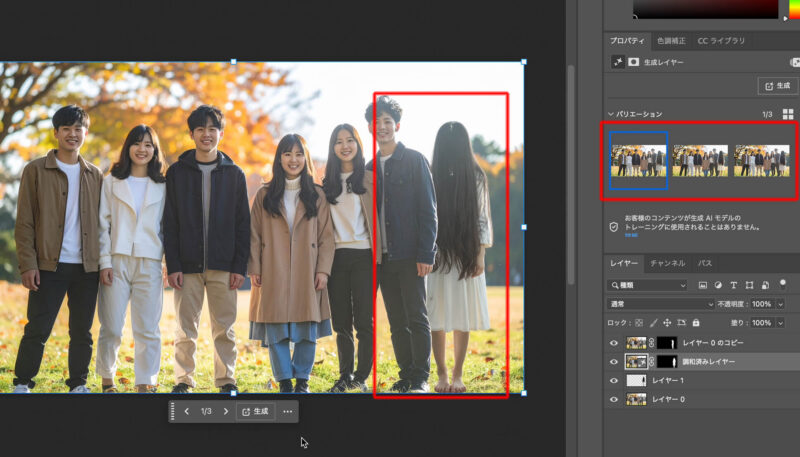Click the mask icon beside 生成レイヤー
The height and width of the screenshot is (457, 800).
click(634, 62)
